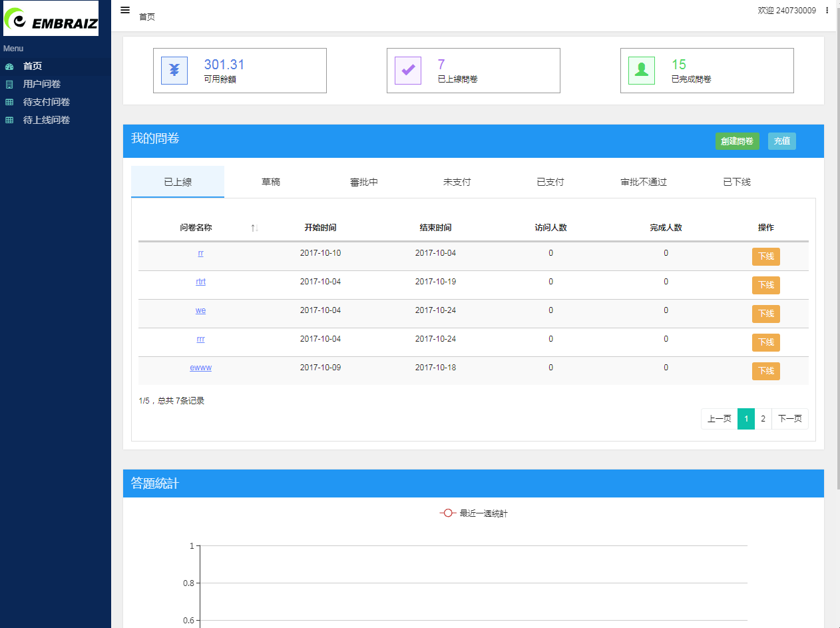This screenshot has height=628, width=840.
Task: Select the 已上線 tab
Action: 178,182
